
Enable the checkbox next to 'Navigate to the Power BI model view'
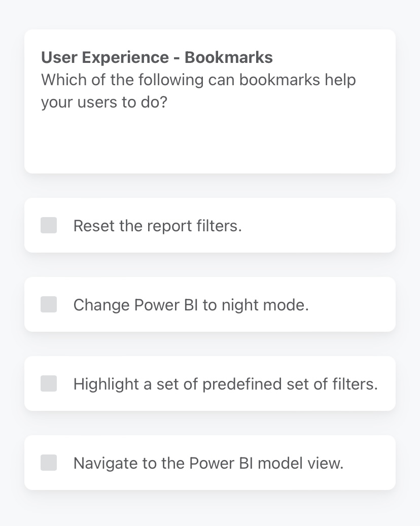coord(49,463)
